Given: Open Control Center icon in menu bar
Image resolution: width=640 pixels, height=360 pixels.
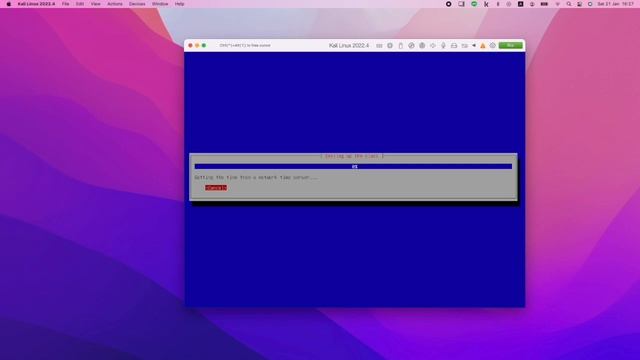Looking at the screenshot, I should [x=580, y=4].
